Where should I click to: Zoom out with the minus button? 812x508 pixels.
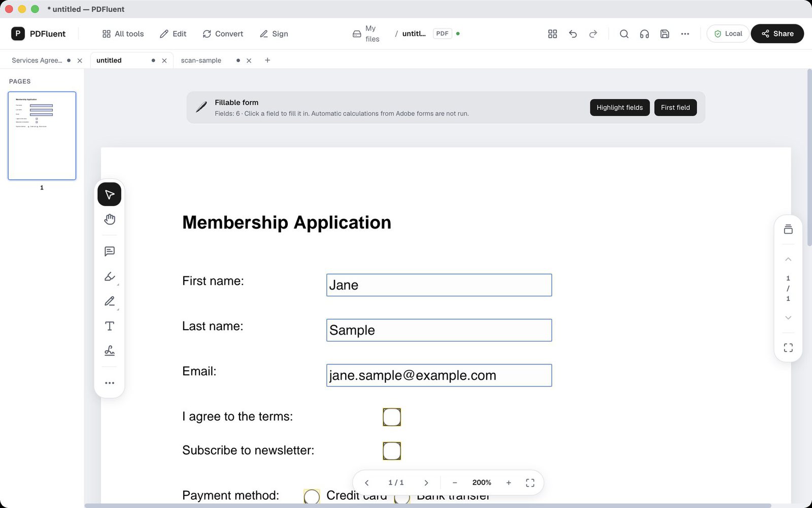coord(455,483)
